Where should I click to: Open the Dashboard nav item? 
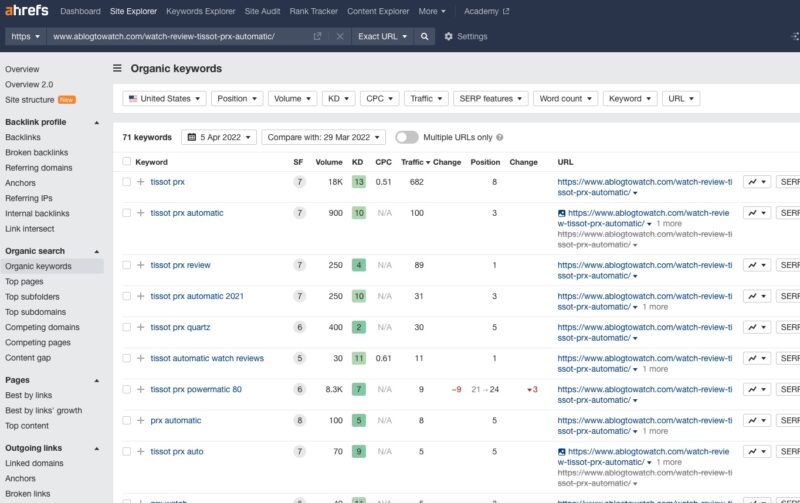[x=80, y=11]
